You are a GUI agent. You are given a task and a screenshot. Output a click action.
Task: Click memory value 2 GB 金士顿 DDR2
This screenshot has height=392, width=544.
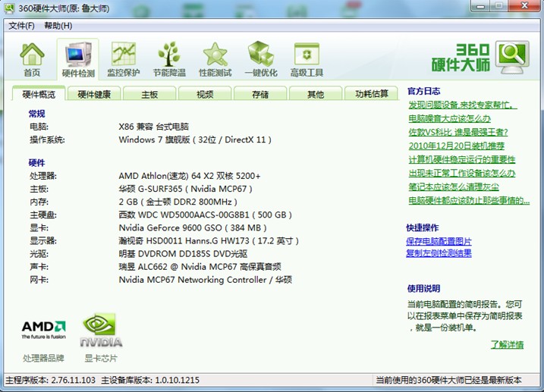(x=178, y=202)
